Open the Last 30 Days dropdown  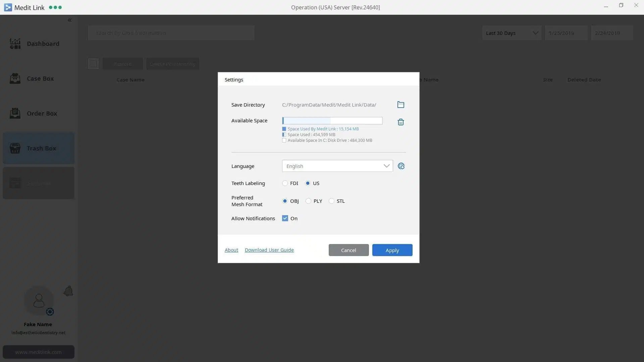(x=512, y=33)
